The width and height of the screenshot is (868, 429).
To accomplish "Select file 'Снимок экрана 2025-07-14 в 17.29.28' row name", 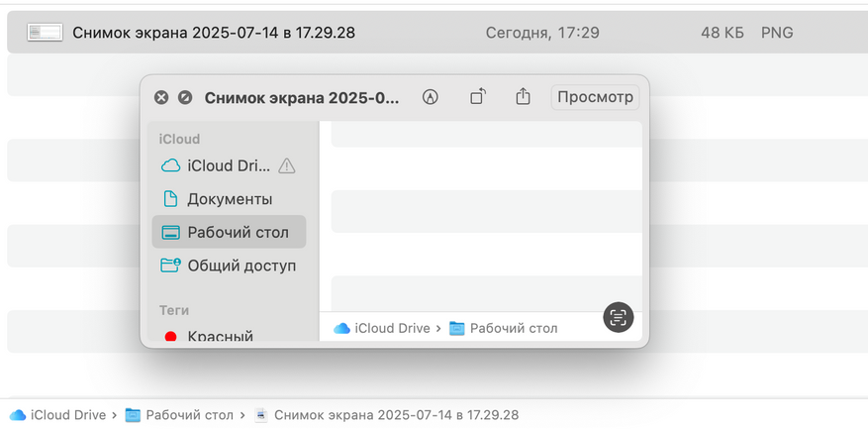I will 214,33.
